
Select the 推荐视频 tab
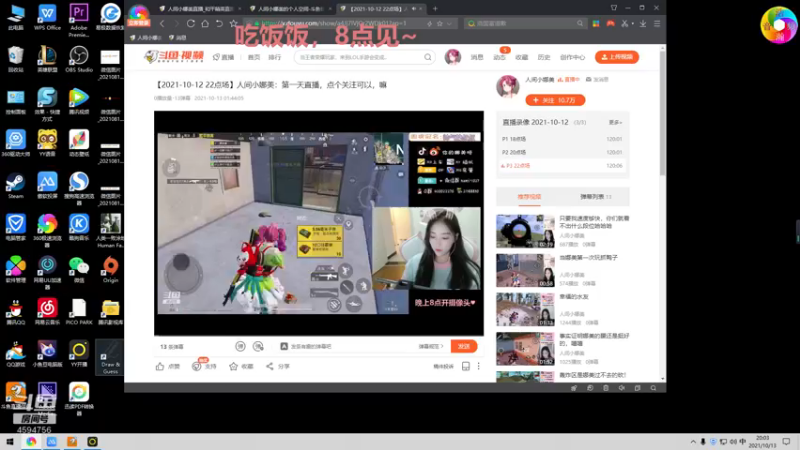click(529, 196)
